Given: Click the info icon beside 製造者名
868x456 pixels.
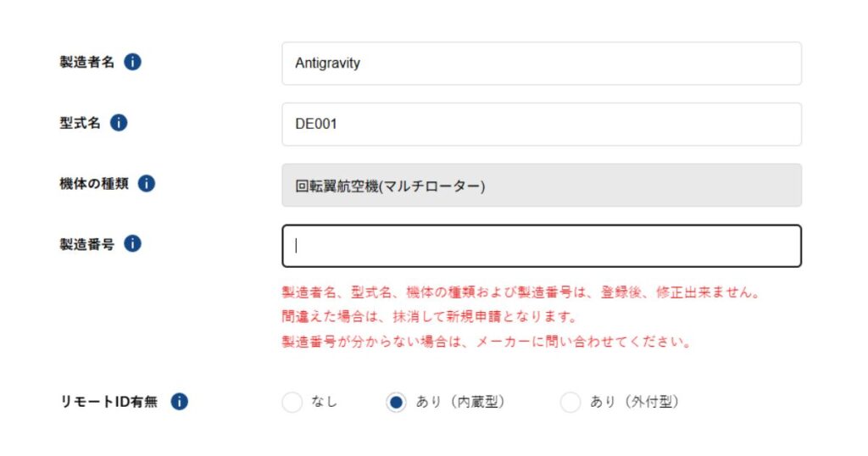Looking at the screenshot, I should [132, 62].
